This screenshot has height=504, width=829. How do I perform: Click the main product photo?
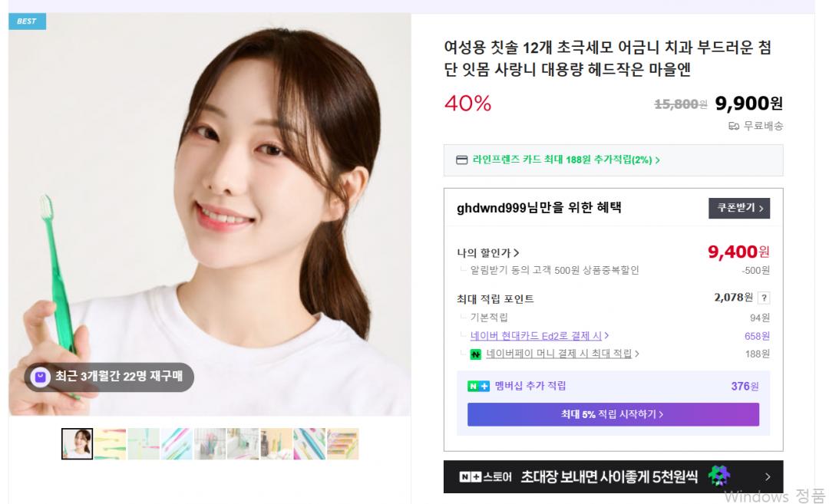210,214
